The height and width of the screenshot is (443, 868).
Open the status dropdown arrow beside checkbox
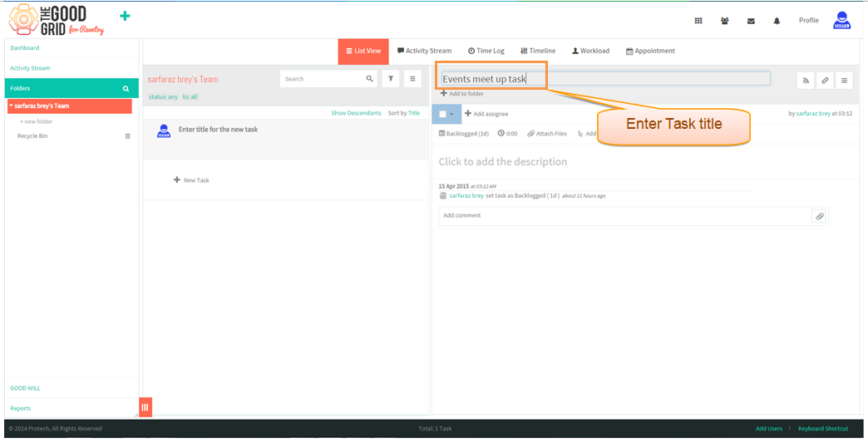[451, 115]
